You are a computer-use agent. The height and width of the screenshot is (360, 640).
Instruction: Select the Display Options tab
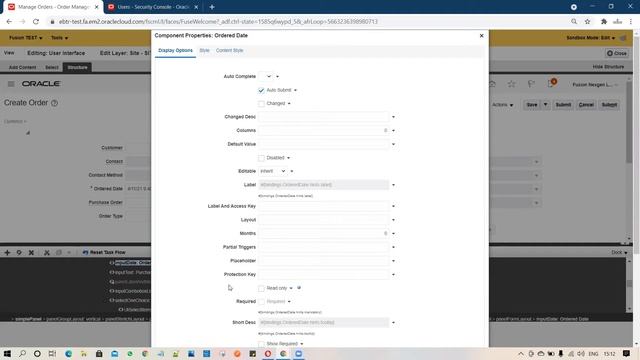pos(176,51)
